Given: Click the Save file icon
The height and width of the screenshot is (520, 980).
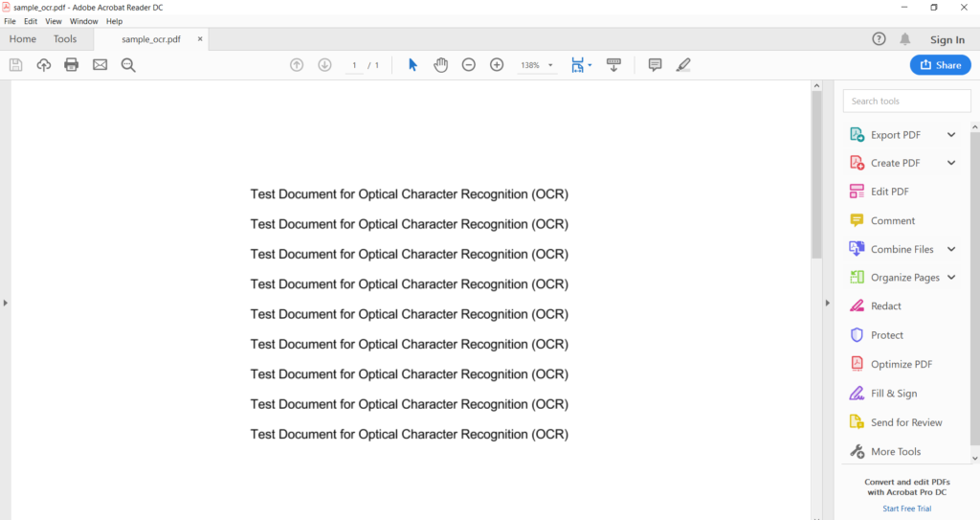Looking at the screenshot, I should (x=15, y=64).
